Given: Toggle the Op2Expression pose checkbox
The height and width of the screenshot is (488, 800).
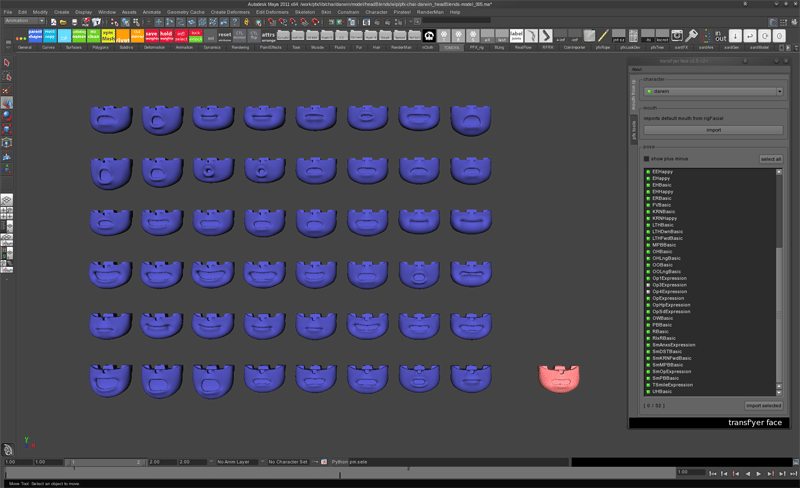Looking at the screenshot, I should click(x=648, y=285).
